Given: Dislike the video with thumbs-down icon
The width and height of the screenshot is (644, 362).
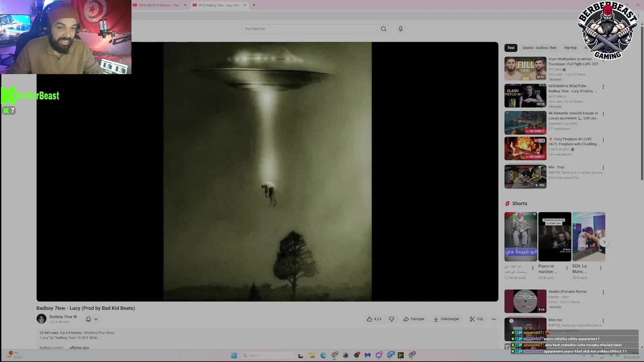Looking at the screenshot, I should 391,319.
